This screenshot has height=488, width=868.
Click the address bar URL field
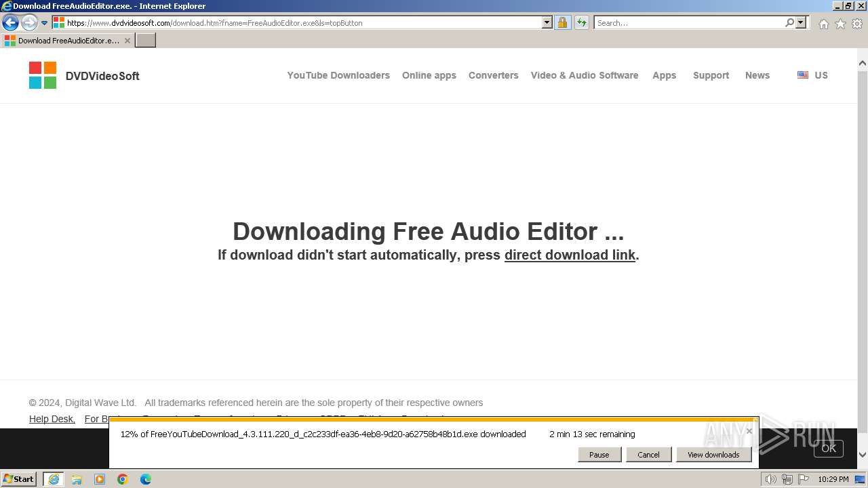point(296,22)
